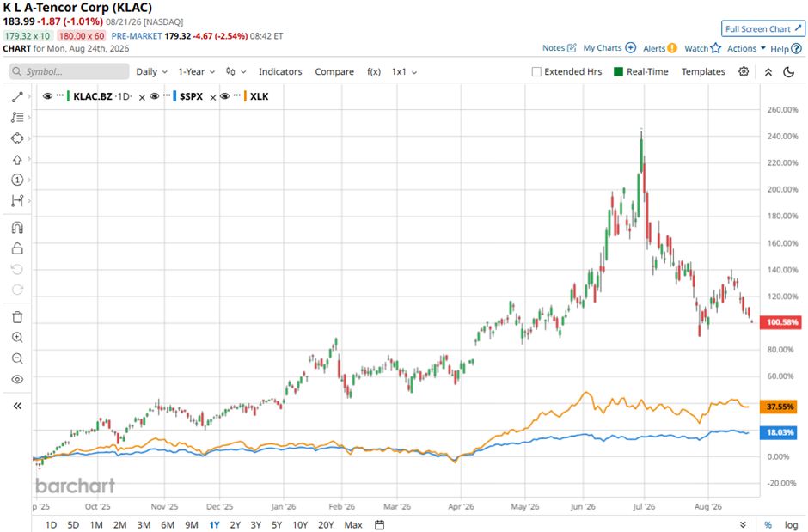The height and width of the screenshot is (532, 808).
Task: Open the Fibonacci retracement tools
Action: click(17, 118)
